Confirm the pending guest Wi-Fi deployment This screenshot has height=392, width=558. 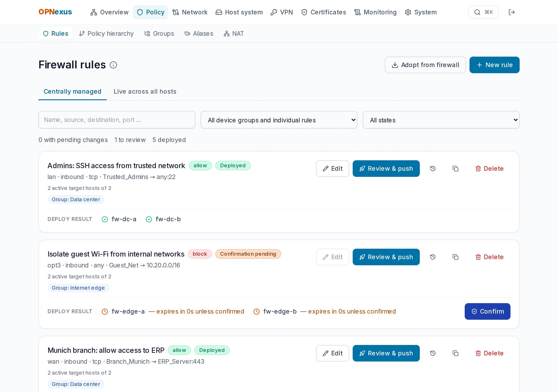tap(487, 311)
